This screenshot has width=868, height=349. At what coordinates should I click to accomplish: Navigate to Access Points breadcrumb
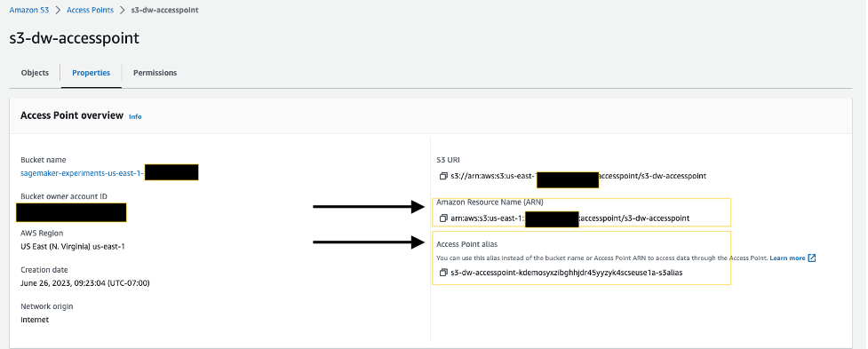pyautogui.click(x=90, y=10)
